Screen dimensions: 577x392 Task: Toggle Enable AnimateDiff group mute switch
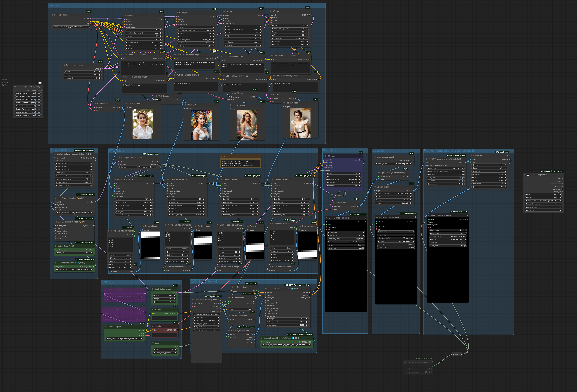tap(35, 97)
